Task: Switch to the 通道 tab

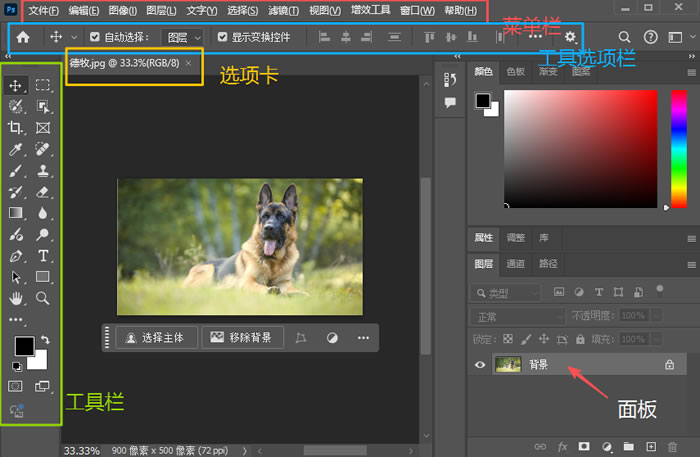Action: tap(515, 264)
